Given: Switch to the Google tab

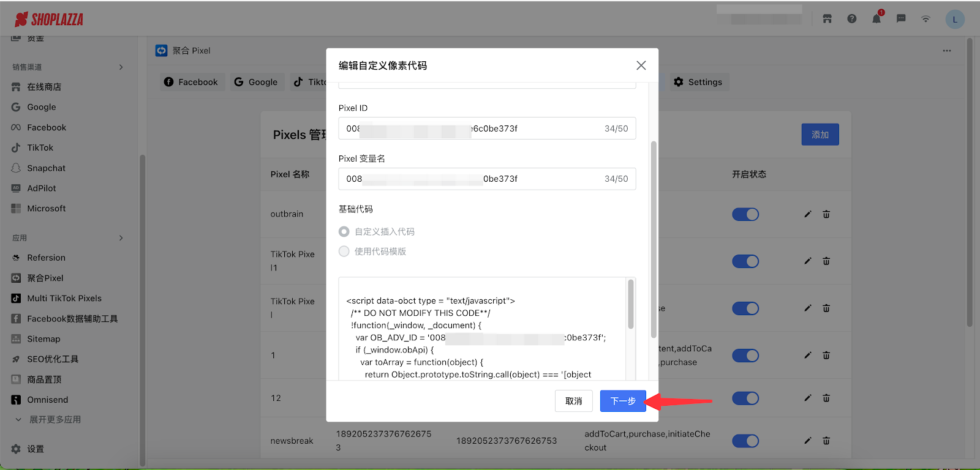Looking at the screenshot, I should coord(256,82).
